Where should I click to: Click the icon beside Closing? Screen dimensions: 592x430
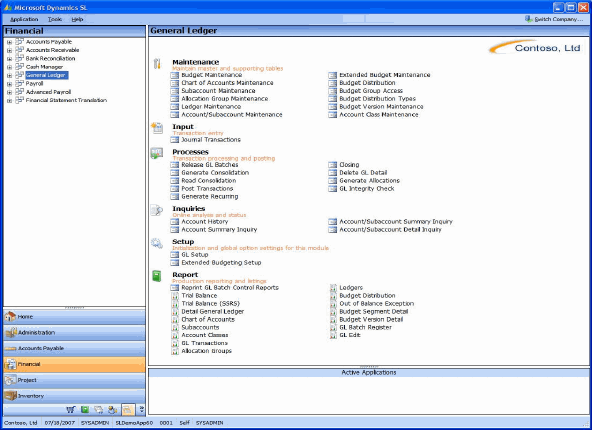pyautogui.click(x=332, y=165)
